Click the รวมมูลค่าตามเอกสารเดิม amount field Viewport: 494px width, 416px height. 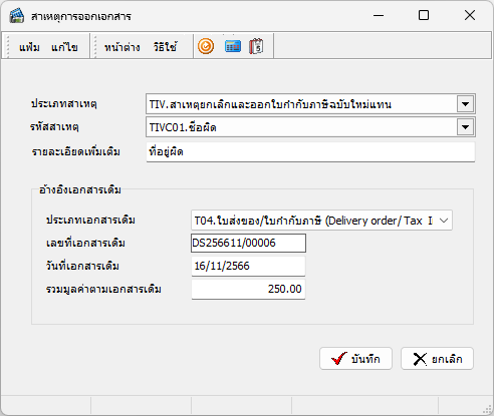click(248, 289)
